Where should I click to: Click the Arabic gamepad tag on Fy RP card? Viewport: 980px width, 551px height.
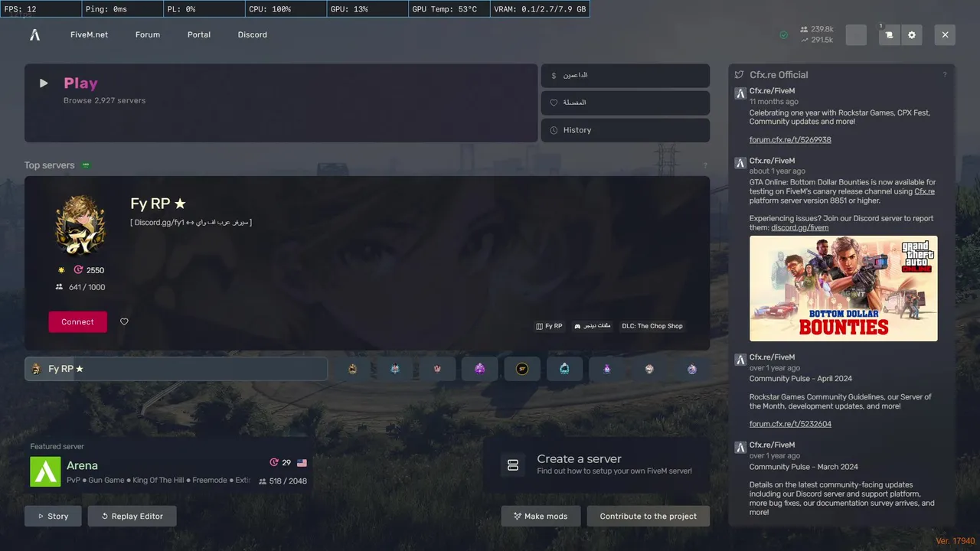[592, 326]
